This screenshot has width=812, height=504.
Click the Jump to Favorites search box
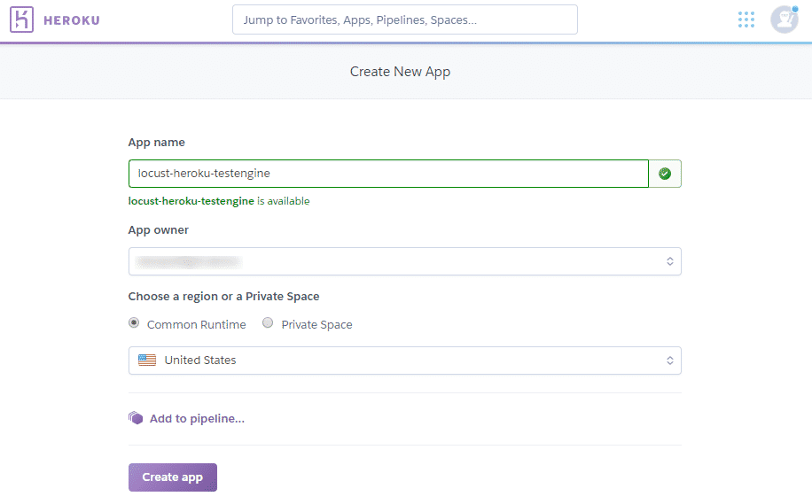pyautogui.click(x=404, y=19)
